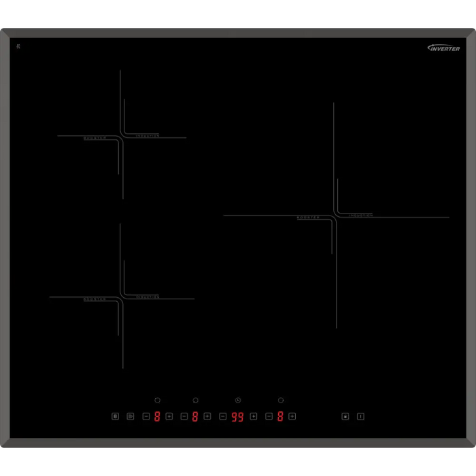
Task: Tap the second zone indicator circle icon
Action: pyautogui.click(x=196, y=401)
